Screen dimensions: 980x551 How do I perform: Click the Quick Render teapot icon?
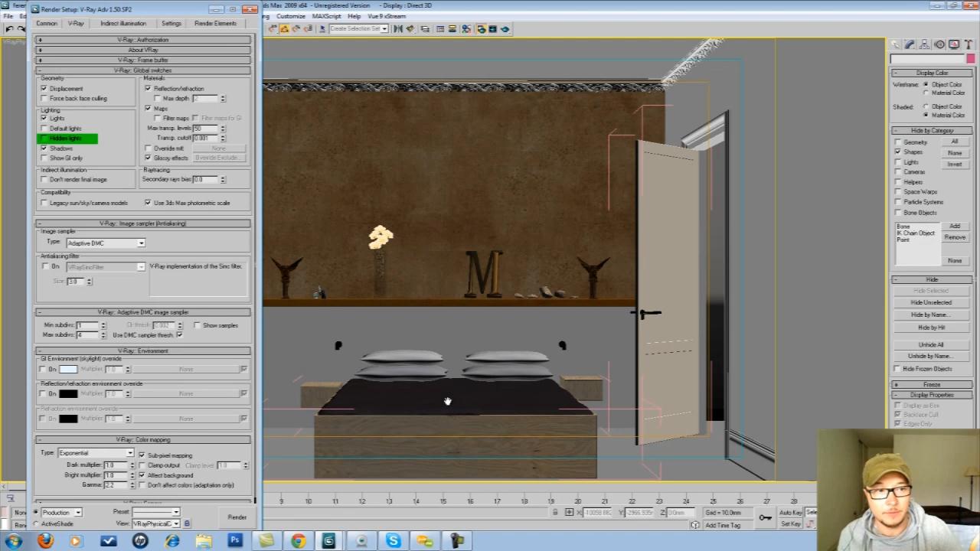tap(505, 29)
